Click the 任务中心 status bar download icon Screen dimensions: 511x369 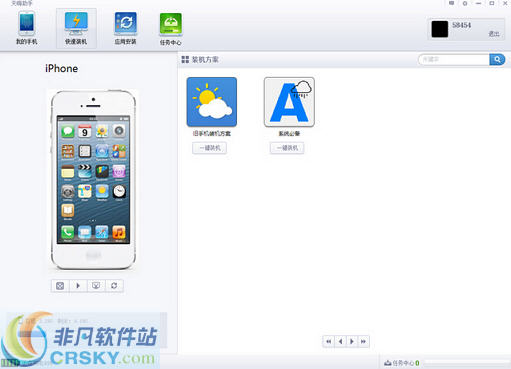pyautogui.click(x=387, y=363)
